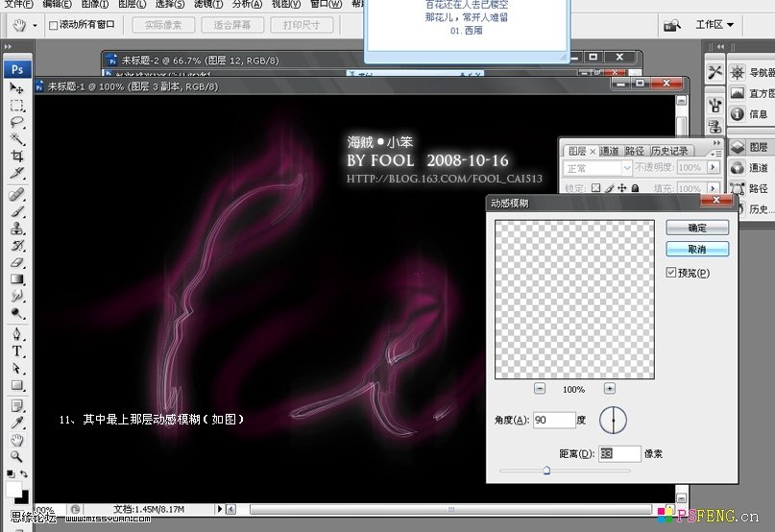Click 确定 in motion blur dialog
The width and height of the screenshot is (775, 532).
point(697,228)
